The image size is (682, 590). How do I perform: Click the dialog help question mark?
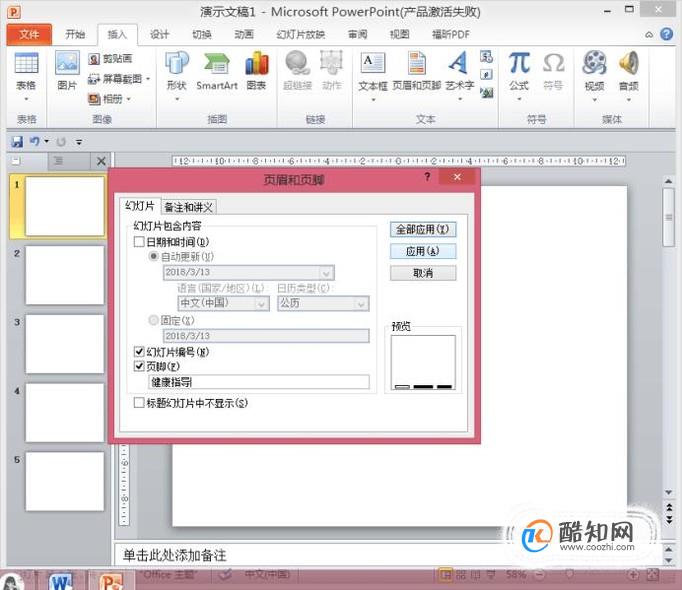point(428,177)
